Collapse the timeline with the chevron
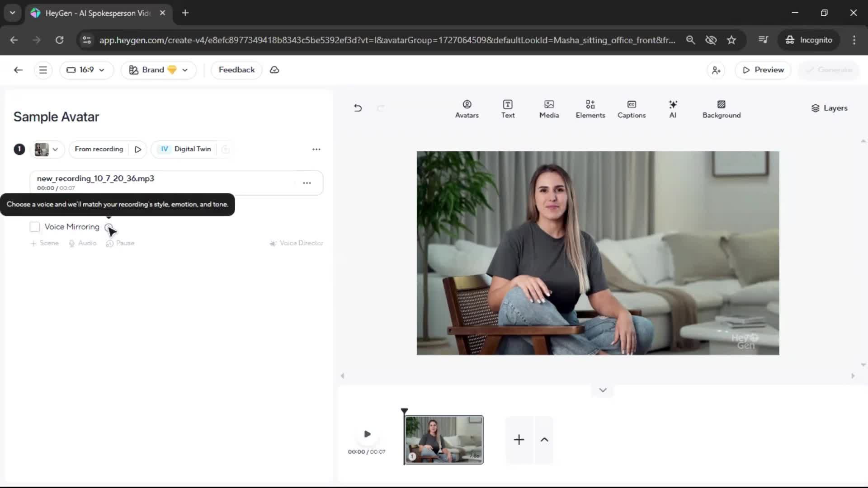The image size is (868, 488). coord(602,390)
